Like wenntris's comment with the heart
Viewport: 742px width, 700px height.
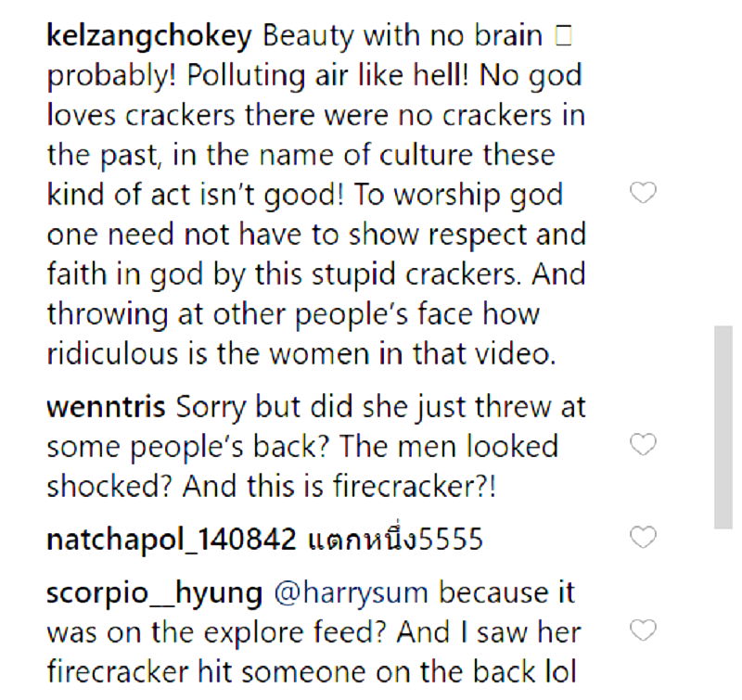[643, 446]
